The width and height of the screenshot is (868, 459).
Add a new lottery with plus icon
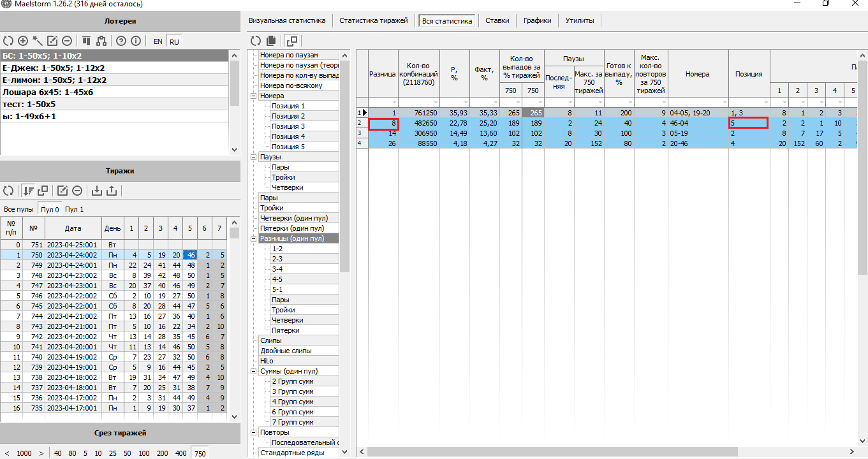coord(23,41)
